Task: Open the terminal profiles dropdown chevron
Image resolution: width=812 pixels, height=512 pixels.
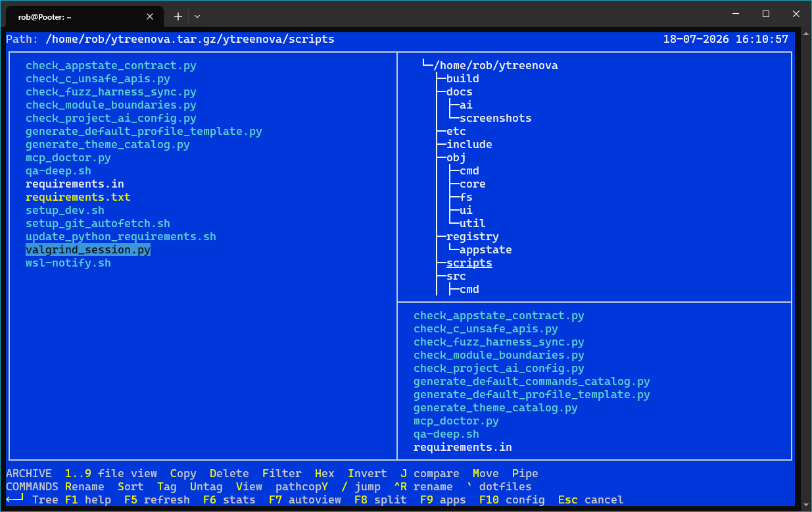Action: [x=197, y=16]
